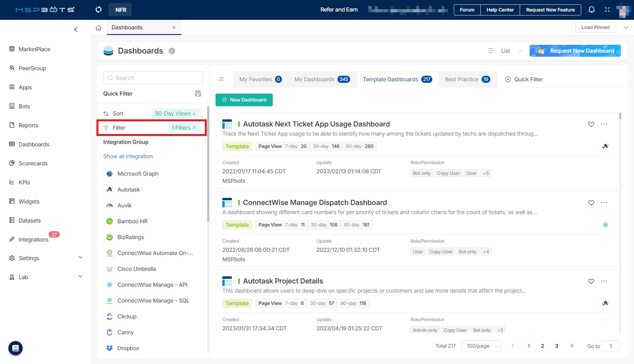Screen dimensions: 634x364
Task: Click the dashboard search input field
Action: [153, 78]
